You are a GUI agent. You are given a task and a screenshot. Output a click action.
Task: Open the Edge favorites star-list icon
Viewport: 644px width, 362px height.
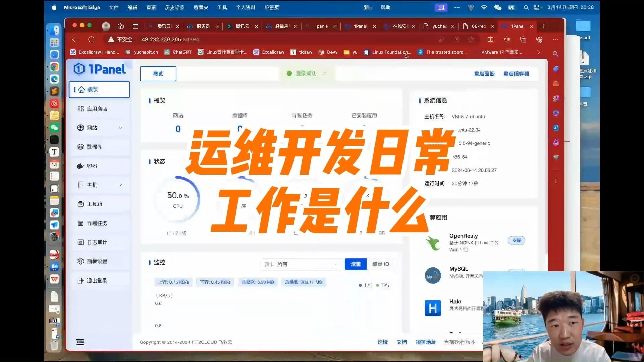[507, 39]
